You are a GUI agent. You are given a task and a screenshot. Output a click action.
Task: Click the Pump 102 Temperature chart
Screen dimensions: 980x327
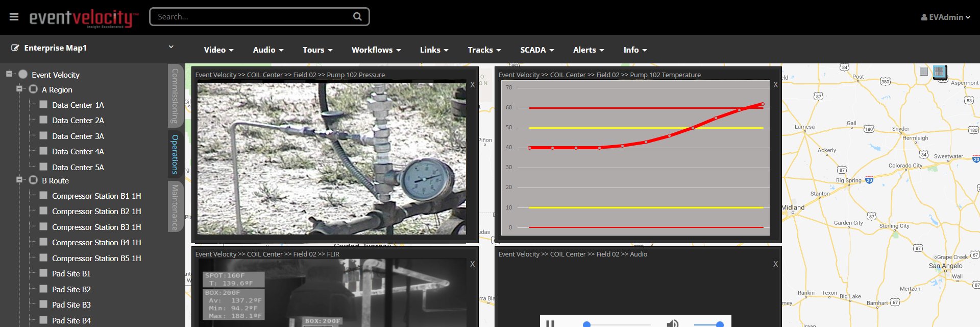635,158
